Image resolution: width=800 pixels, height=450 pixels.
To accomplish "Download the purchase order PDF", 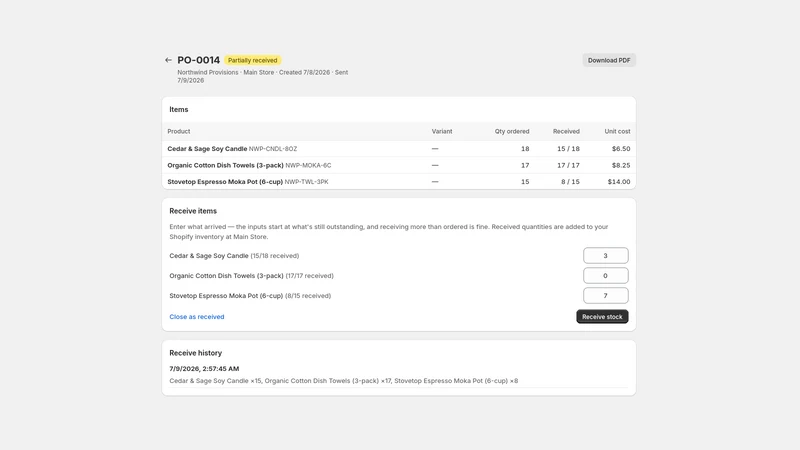I will click(x=609, y=60).
